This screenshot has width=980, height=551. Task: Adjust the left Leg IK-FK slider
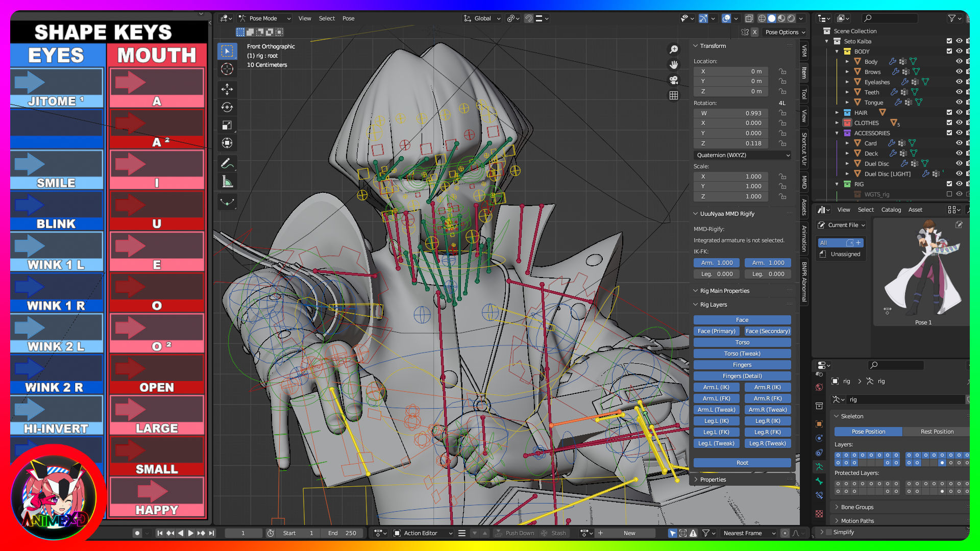tap(716, 274)
